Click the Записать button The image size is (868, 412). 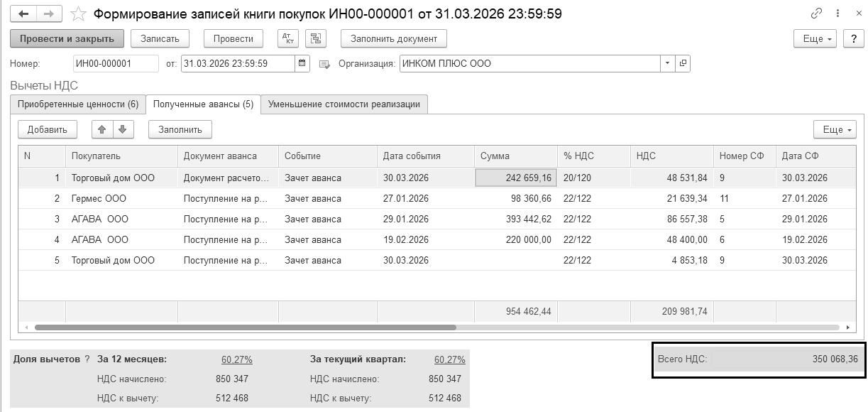160,38
